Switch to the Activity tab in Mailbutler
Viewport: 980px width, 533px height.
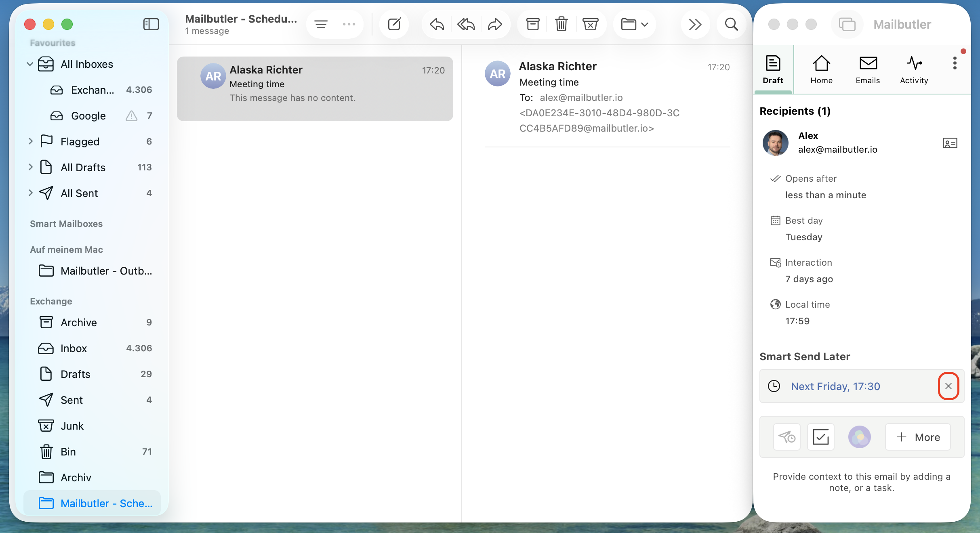914,69
